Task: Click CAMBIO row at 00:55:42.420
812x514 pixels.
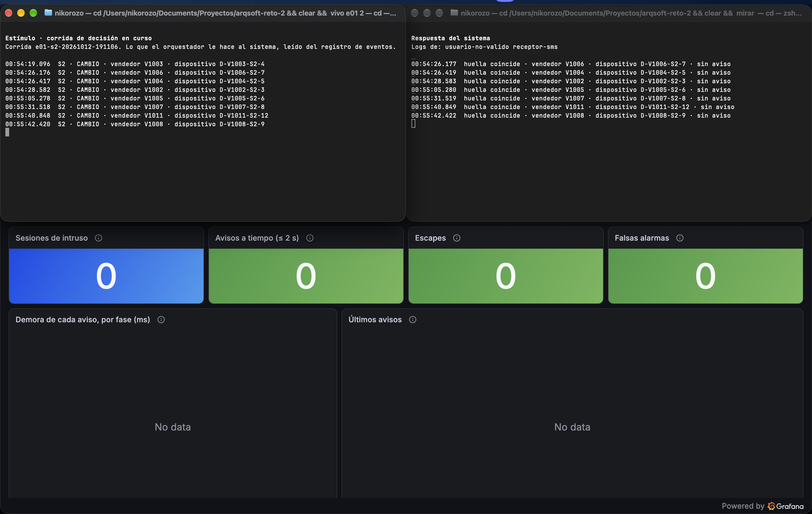Action: [x=135, y=124]
